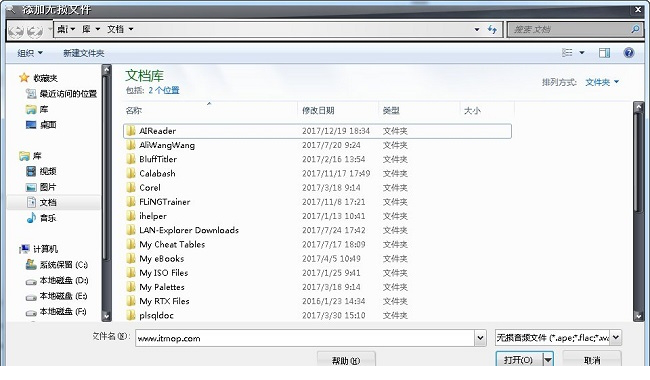The width and height of the screenshot is (650, 380).
Task: Open help with the question mark icon
Action: (628, 53)
